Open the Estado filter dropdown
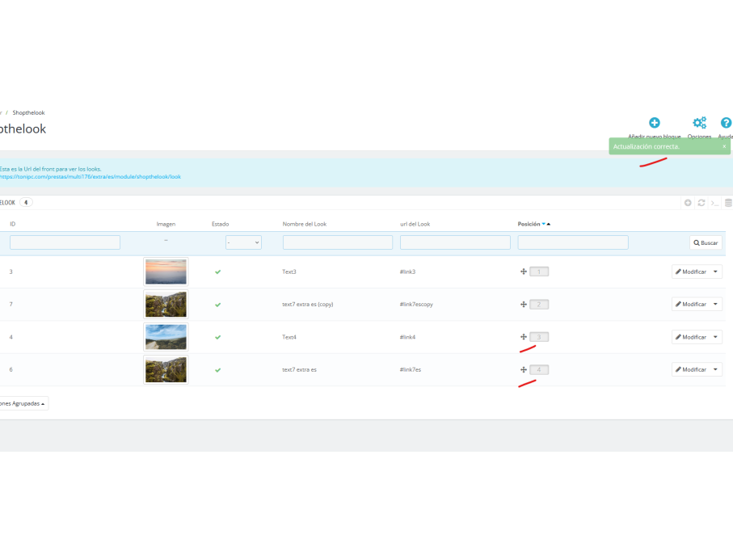 243,242
